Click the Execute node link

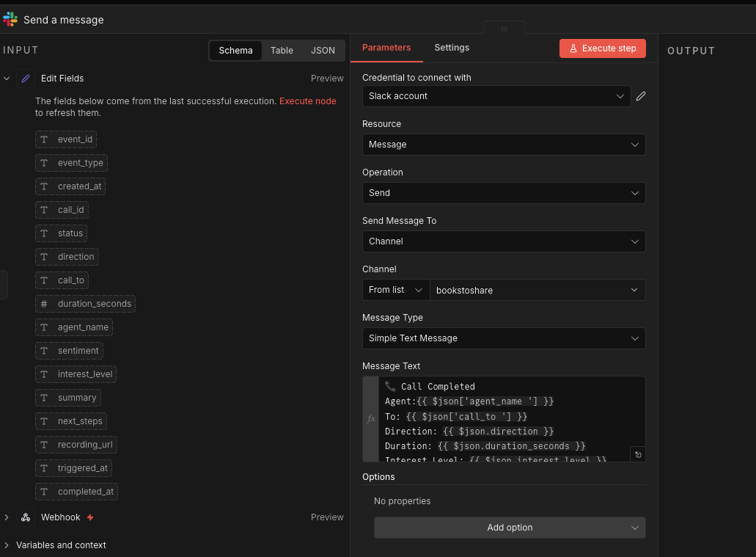pos(307,101)
